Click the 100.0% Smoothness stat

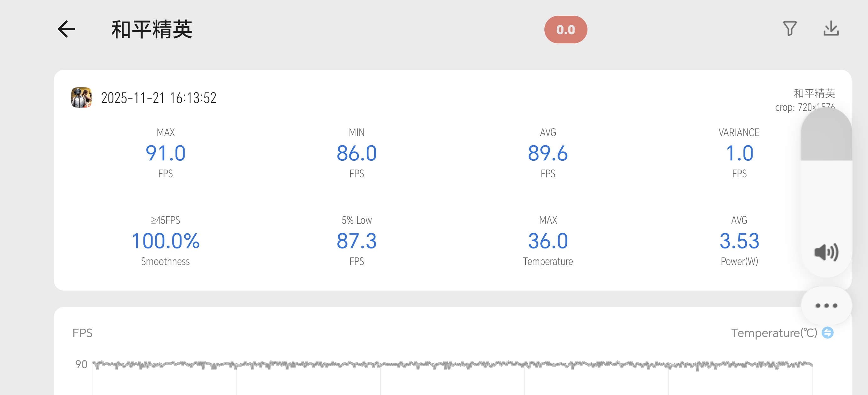[165, 241]
